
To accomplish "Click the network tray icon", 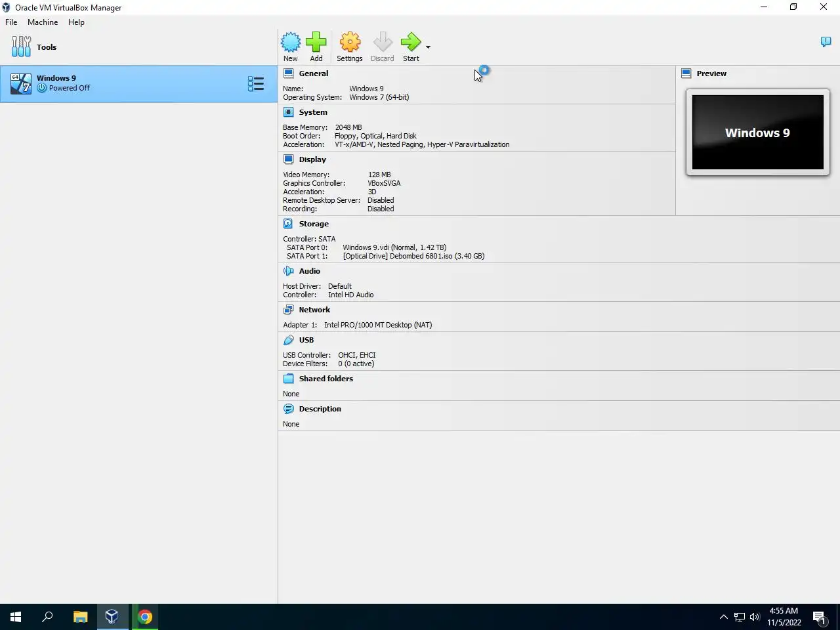I will click(740, 617).
